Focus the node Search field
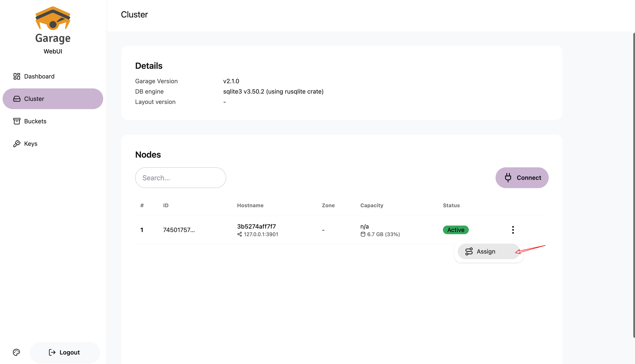 (180, 177)
